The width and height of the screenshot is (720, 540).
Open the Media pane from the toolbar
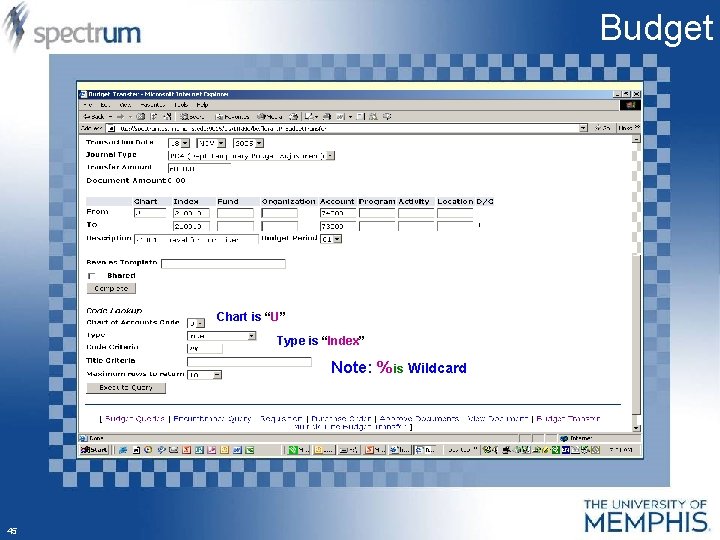tap(270, 117)
